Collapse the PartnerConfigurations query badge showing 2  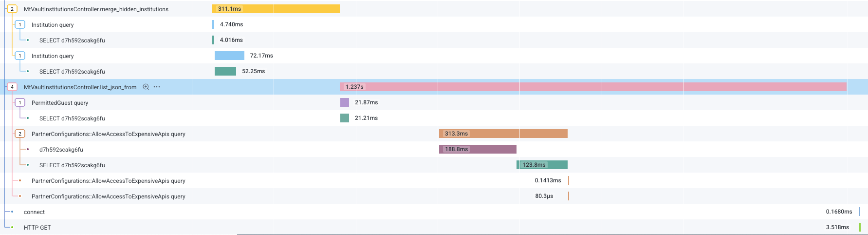click(x=20, y=134)
